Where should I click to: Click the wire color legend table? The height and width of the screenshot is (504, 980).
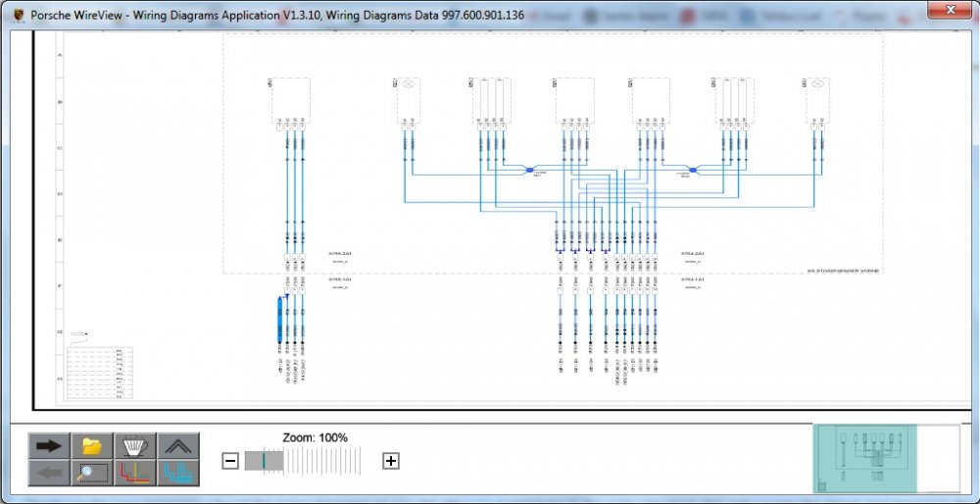click(100, 373)
